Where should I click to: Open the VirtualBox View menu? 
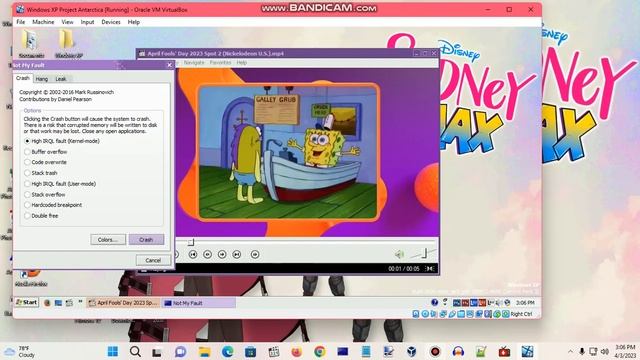67,22
